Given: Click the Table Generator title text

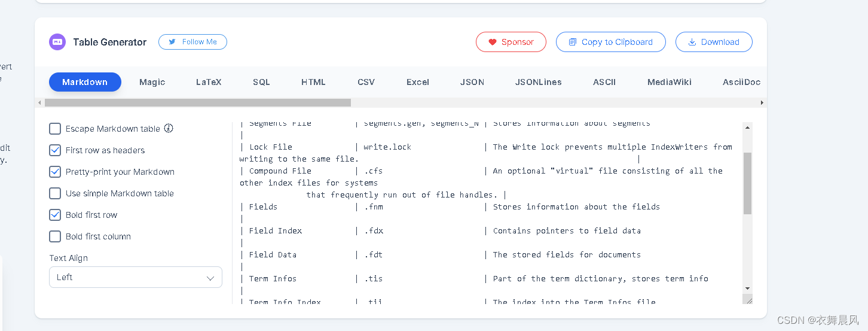Looking at the screenshot, I should [110, 42].
